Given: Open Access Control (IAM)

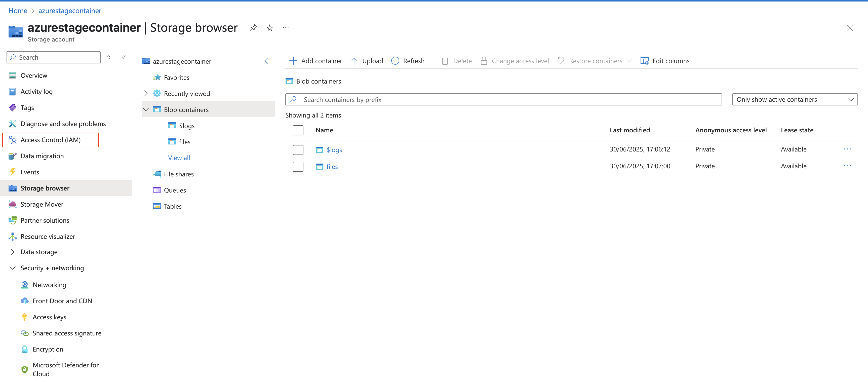Looking at the screenshot, I should (x=50, y=140).
